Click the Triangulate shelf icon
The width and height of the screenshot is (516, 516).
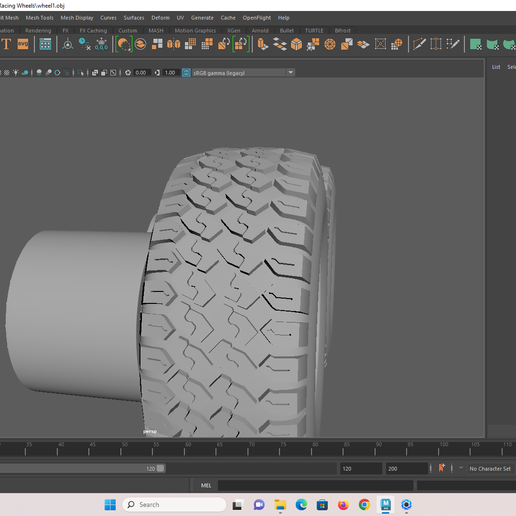[347, 44]
